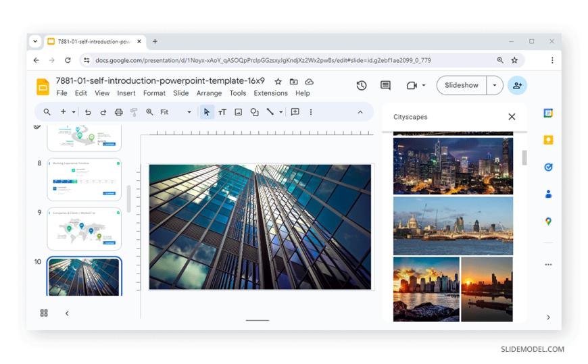Open the Help menu

click(x=302, y=93)
